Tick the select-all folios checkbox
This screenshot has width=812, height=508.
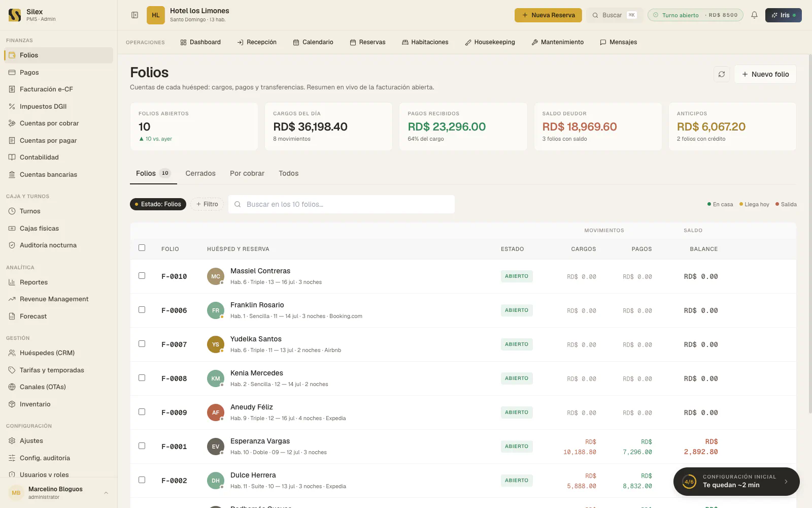click(x=142, y=248)
